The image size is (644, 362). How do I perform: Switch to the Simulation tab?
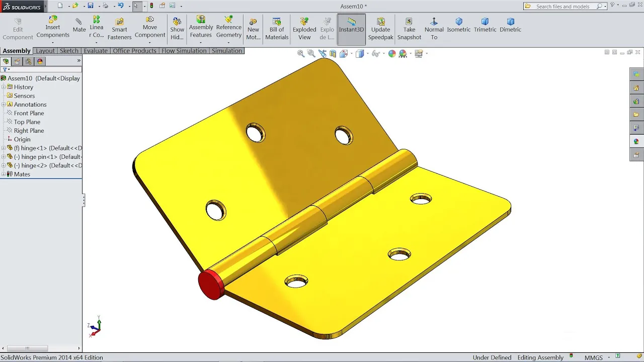point(227,51)
